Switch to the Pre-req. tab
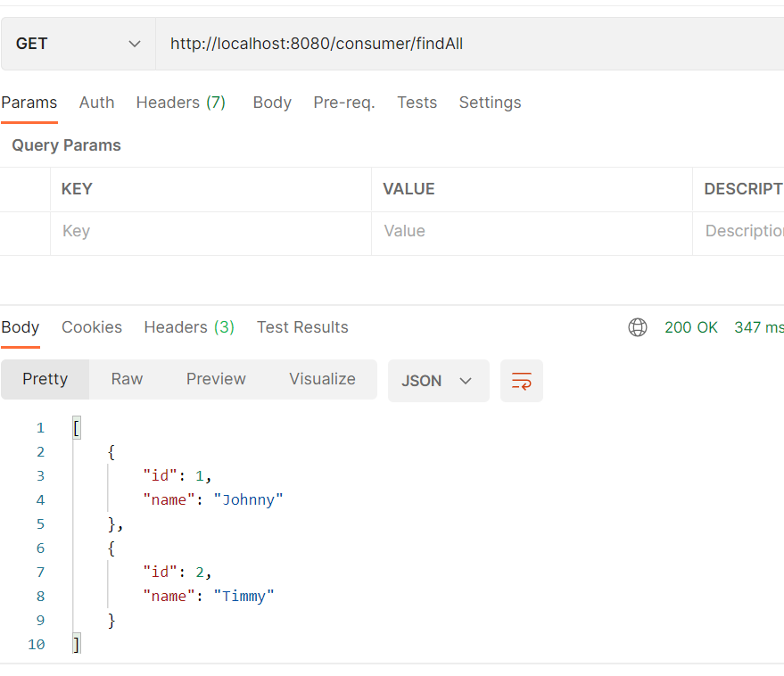The width and height of the screenshot is (784, 676). coord(344,103)
